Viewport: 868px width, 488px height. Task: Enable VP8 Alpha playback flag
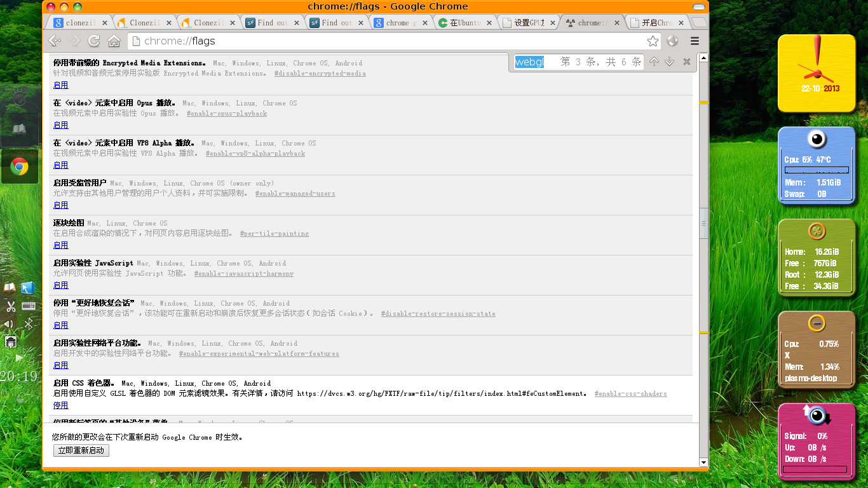tap(61, 165)
